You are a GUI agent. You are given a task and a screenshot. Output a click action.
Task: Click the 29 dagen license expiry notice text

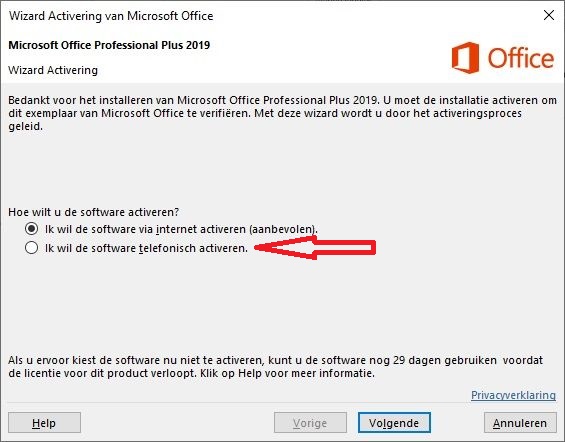[276, 367]
